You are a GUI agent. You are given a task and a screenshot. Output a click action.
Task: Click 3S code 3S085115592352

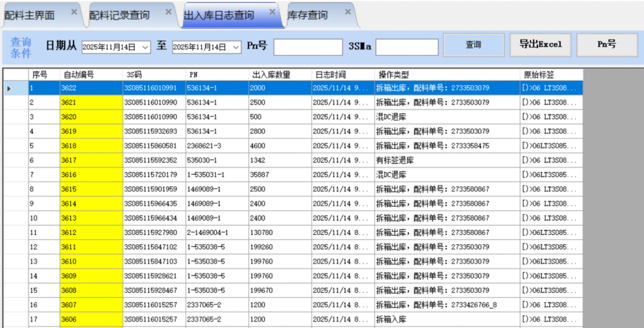coord(155,160)
